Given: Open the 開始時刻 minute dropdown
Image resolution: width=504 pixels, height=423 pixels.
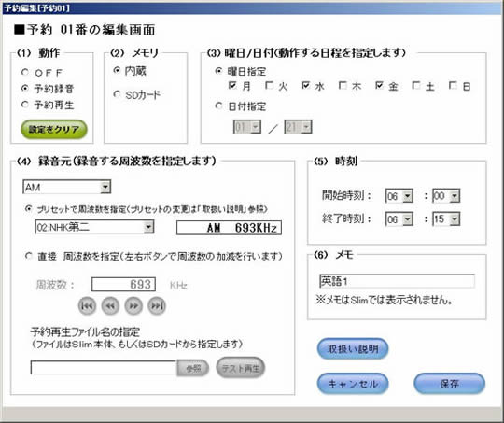Looking at the screenshot, I should pyautogui.click(x=446, y=196).
